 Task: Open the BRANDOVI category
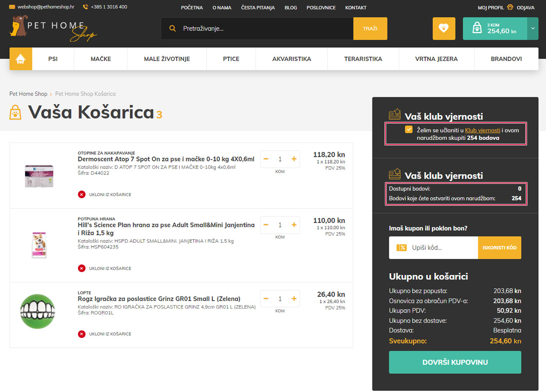(506, 59)
